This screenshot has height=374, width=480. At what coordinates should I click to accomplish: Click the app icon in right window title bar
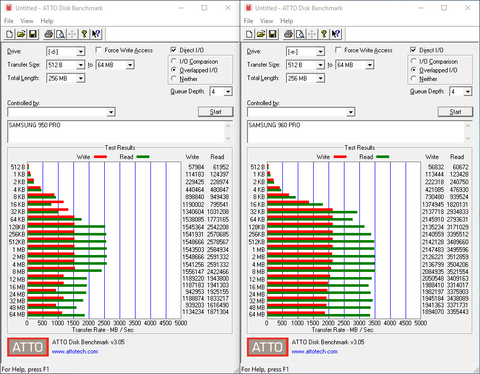(x=249, y=8)
